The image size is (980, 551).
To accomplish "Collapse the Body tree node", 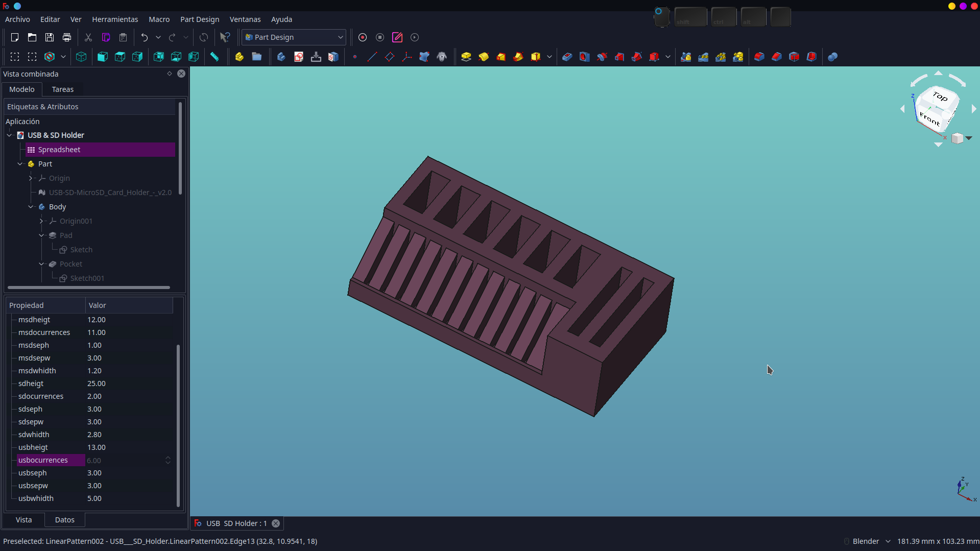I will (31, 207).
